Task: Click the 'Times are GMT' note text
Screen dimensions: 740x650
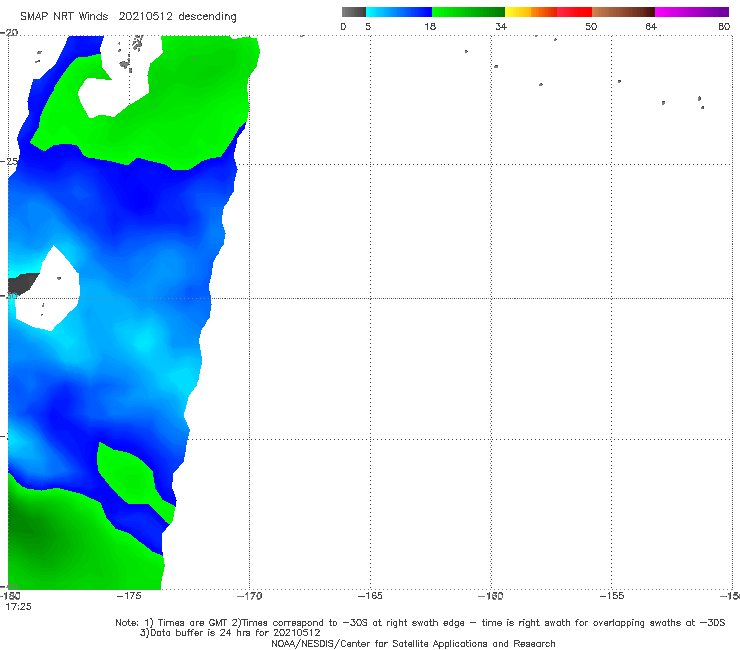Action: point(191,623)
